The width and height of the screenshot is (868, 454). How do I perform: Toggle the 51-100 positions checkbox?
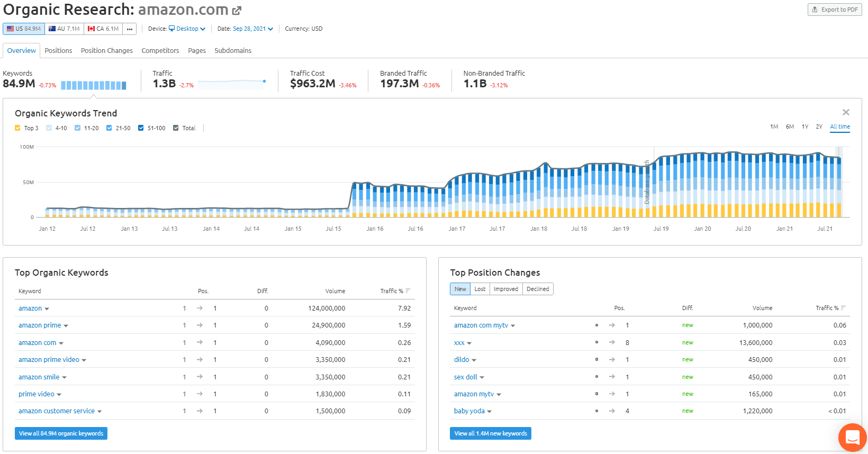coord(141,128)
